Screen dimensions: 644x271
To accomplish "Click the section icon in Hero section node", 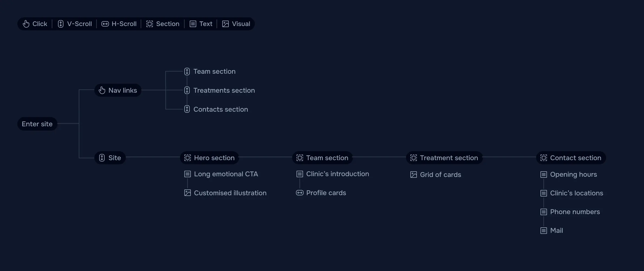I will pyautogui.click(x=188, y=158).
